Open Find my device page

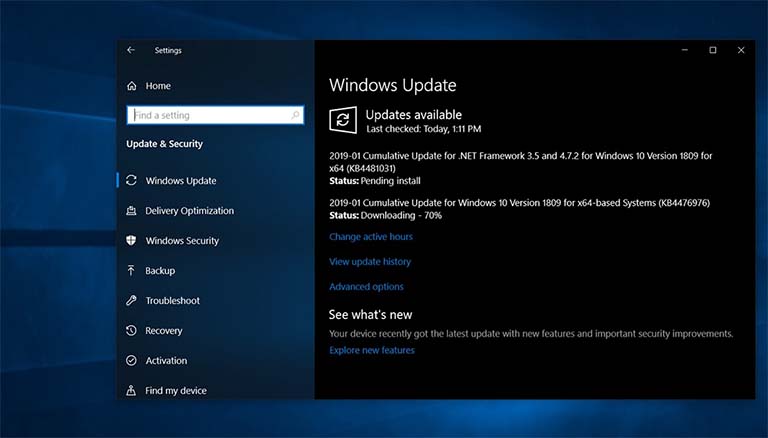[x=176, y=390]
